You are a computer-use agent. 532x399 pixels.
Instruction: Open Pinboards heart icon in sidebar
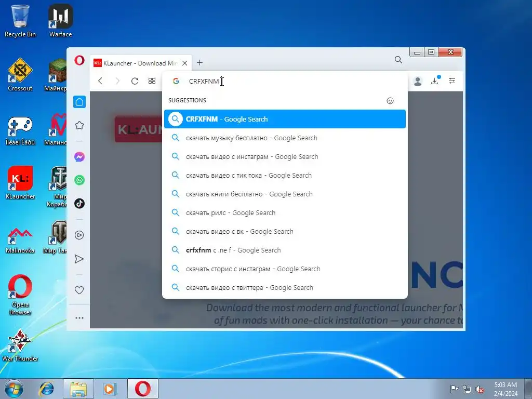coord(79,290)
